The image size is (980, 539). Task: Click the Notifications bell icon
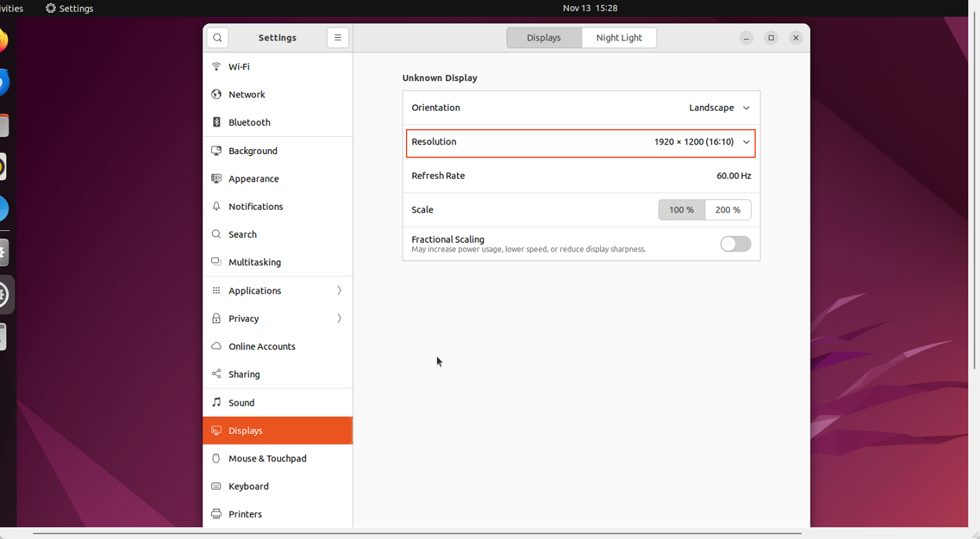(x=216, y=206)
